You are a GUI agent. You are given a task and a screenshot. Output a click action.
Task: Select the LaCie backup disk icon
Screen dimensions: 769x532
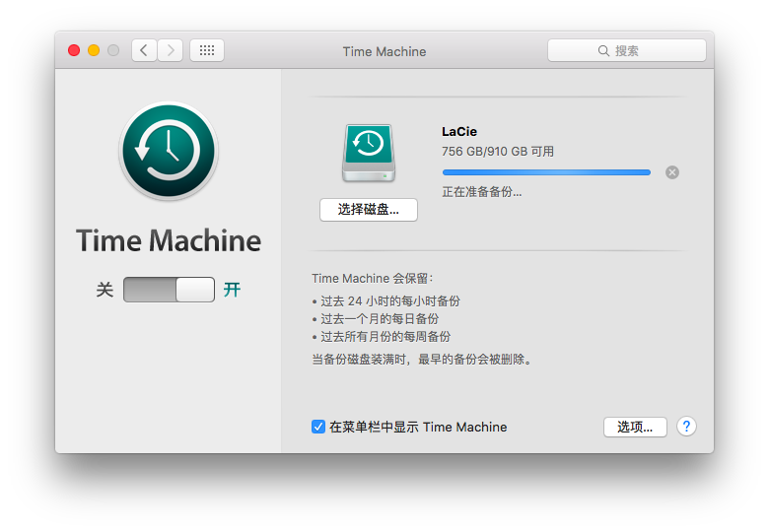pyautogui.click(x=368, y=153)
